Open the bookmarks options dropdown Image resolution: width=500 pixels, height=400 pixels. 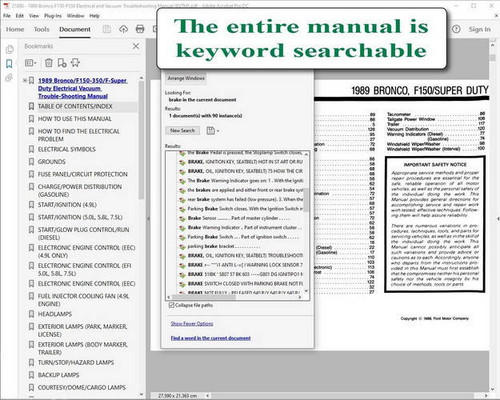(x=30, y=63)
